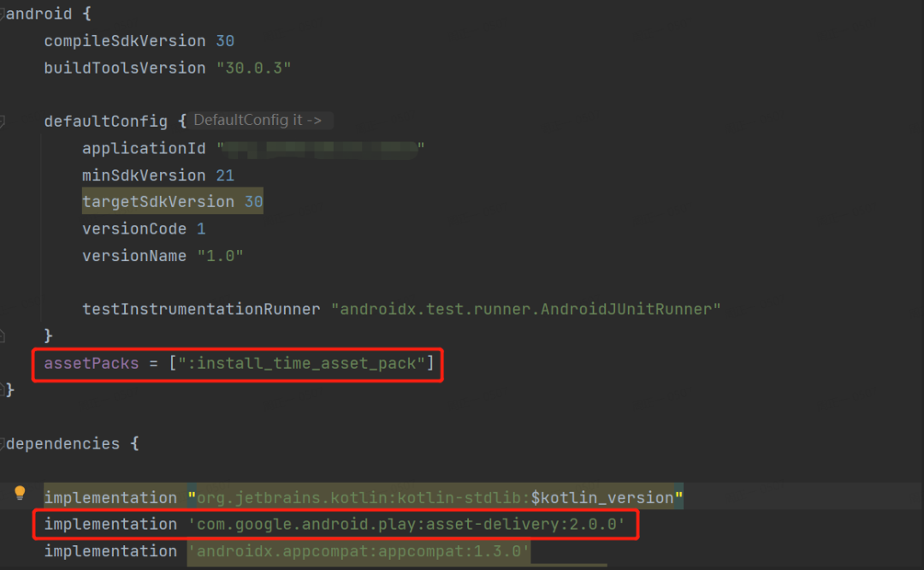Click the android closing brace fold marker

2,389
